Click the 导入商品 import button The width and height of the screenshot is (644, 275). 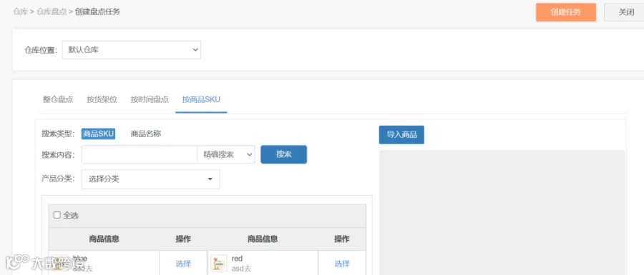401,135
